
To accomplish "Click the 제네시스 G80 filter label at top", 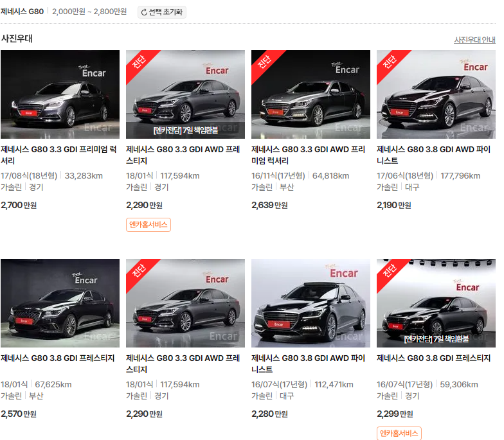I will tap(22, 12).
